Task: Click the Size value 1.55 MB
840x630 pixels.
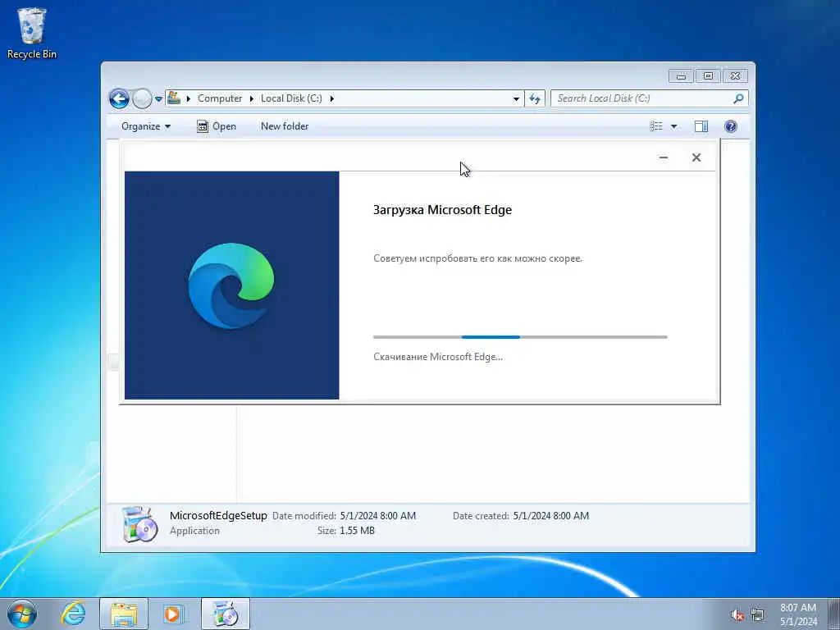Action: pyautogui.click(x=357, y=531)
